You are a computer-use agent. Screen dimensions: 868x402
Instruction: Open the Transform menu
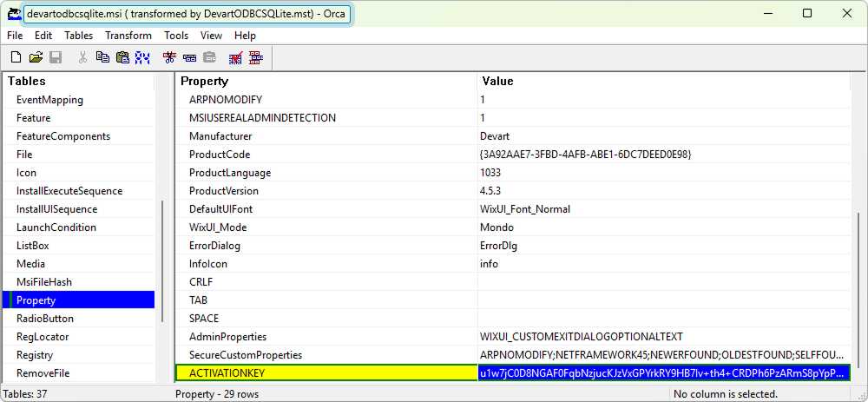coord(128,36)
